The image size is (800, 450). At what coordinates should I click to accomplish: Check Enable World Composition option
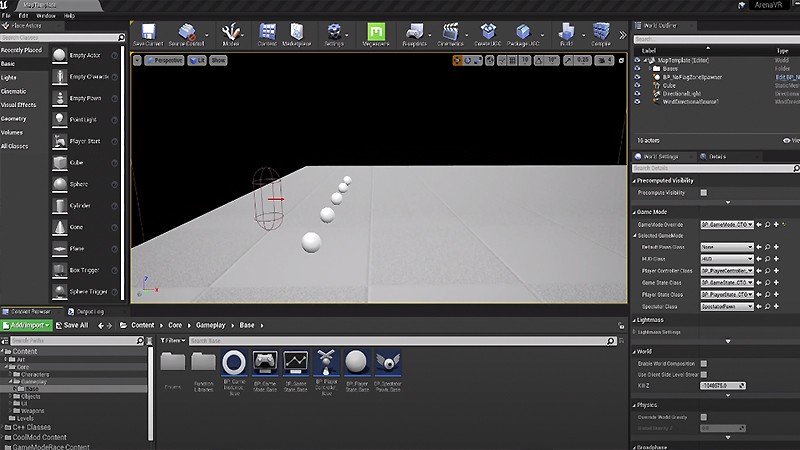(x=703, y=364)
